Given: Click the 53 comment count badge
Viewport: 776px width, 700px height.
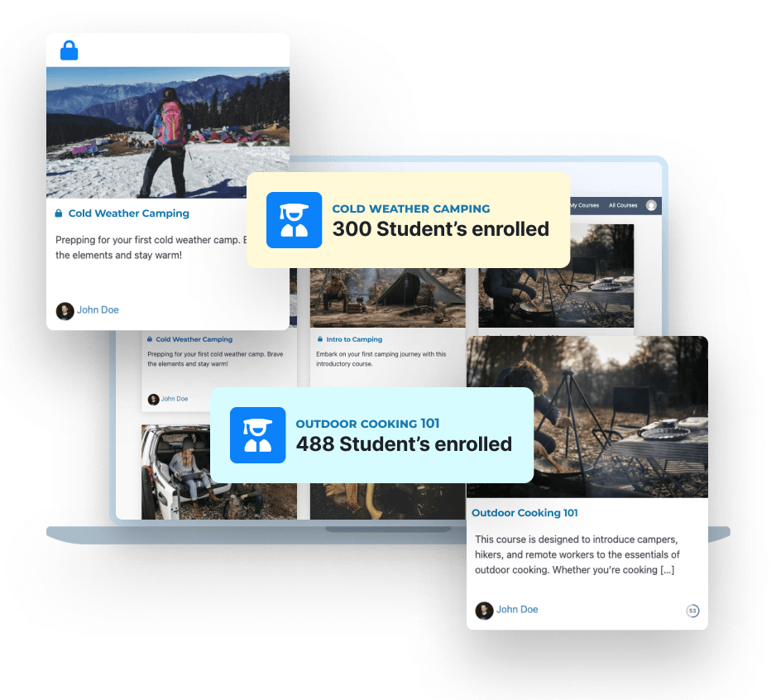Looking at the screenshot, I should click(x=692, y=611).
